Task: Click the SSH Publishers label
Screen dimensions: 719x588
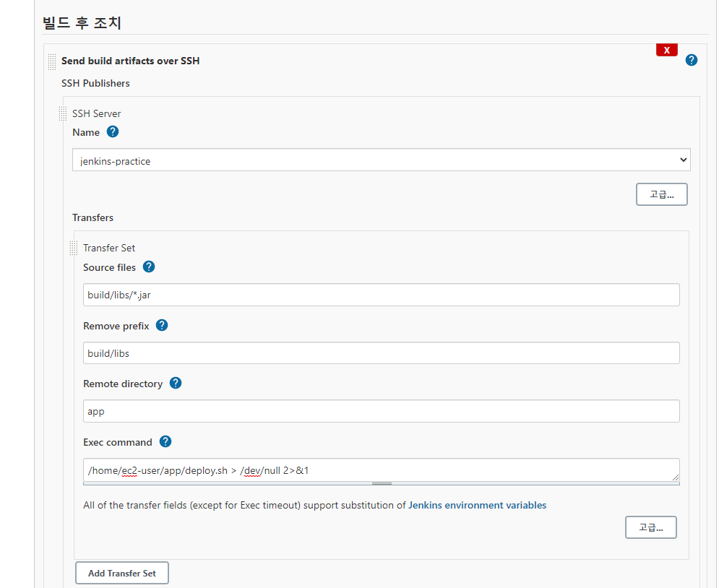Action: pyautogui.click(x=95, y=83)
